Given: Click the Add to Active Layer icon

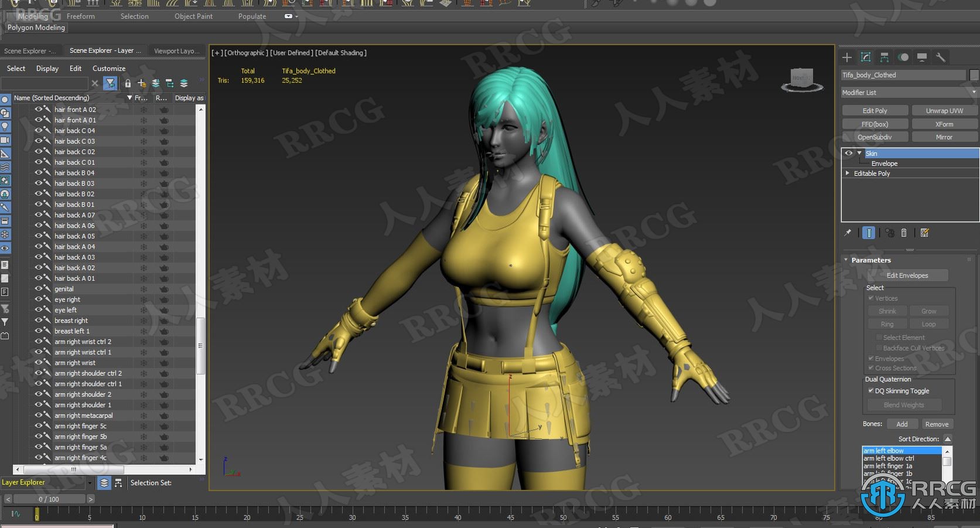Looking at the screenshot, I should point(156,83).
